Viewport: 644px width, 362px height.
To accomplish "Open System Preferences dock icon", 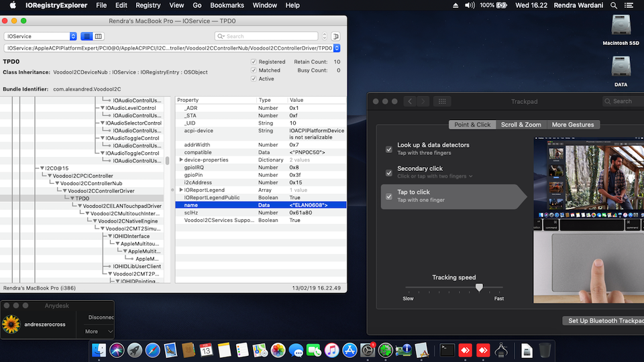I will pos(368,350).
